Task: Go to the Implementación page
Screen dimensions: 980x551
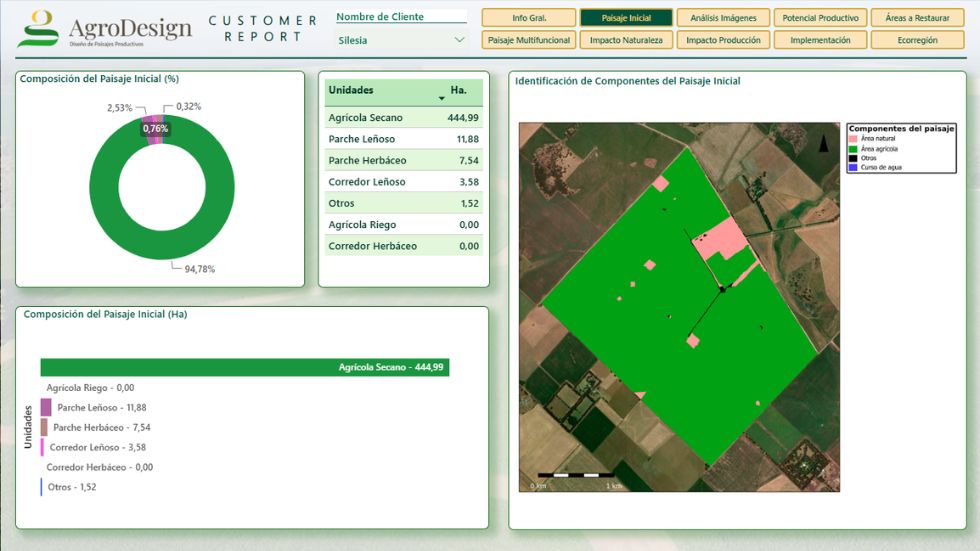Action: pos(820,40)
